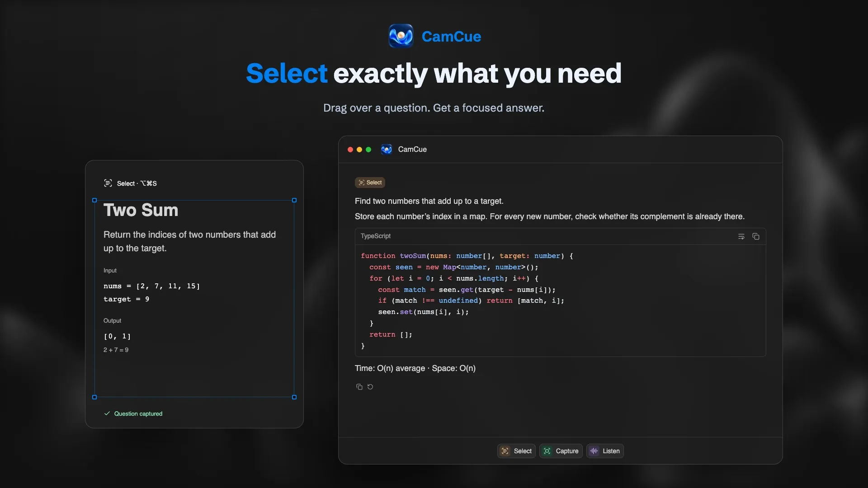Click the TypeScript language label
The height and width of the screenshot is (488, 868).
(376, 236)
